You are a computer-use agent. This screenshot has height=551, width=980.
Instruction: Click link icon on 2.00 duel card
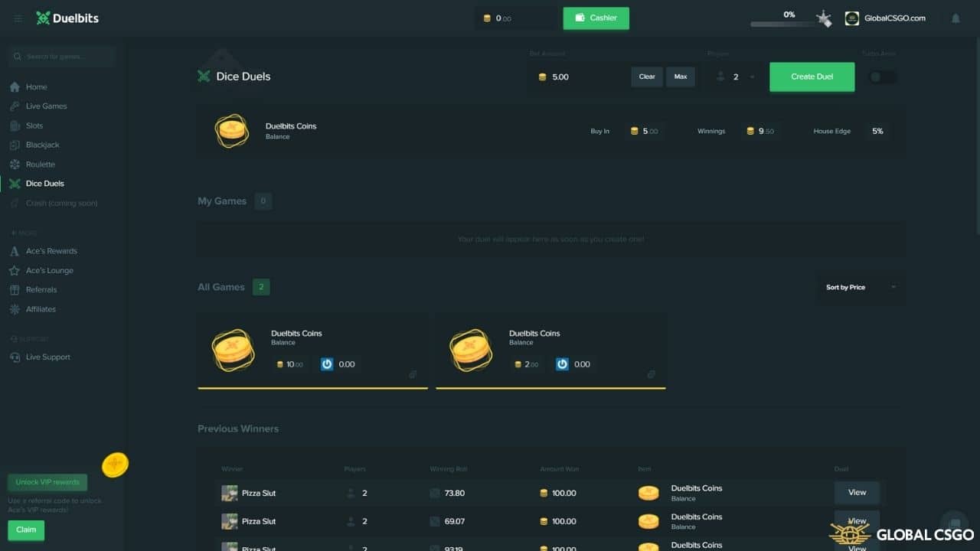point(651,374)
